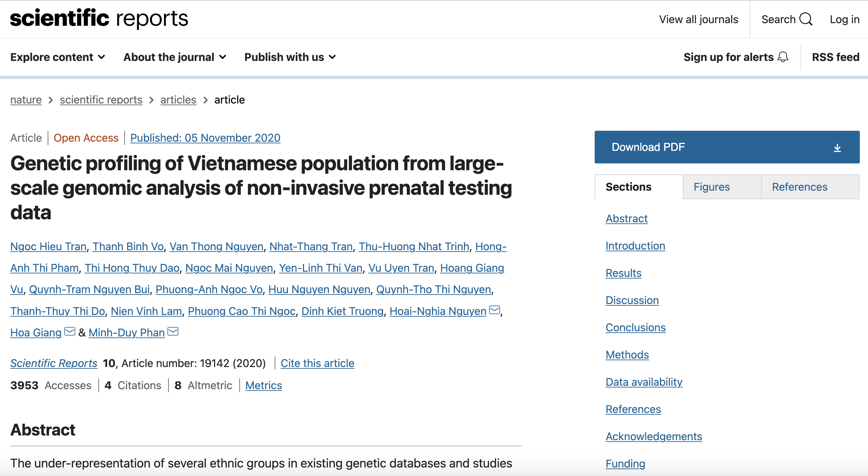Image resolution: width=868 pixels, height=476 pixels.
Task: Open the RSS feed
Action: [x=835, y=57]
